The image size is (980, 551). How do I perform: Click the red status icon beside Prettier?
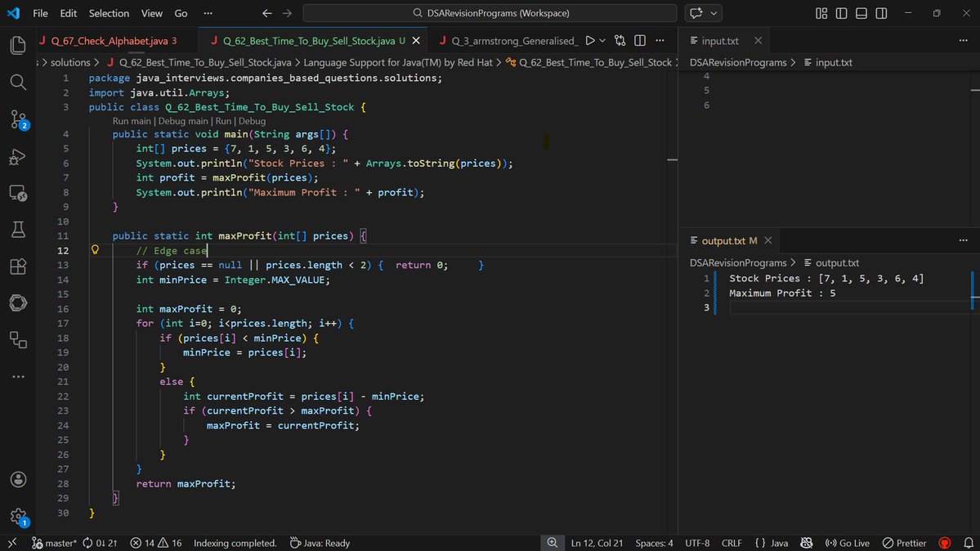tap(944, 543)
